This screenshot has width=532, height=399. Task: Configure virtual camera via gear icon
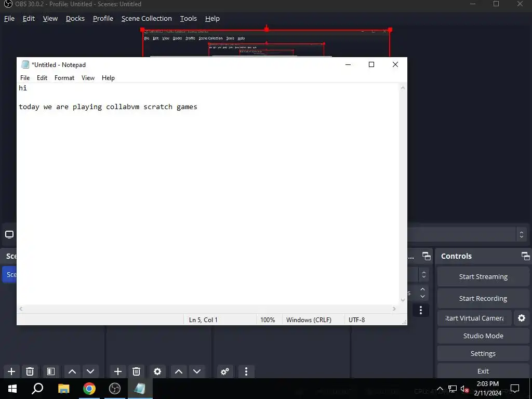tap(522, 318)
